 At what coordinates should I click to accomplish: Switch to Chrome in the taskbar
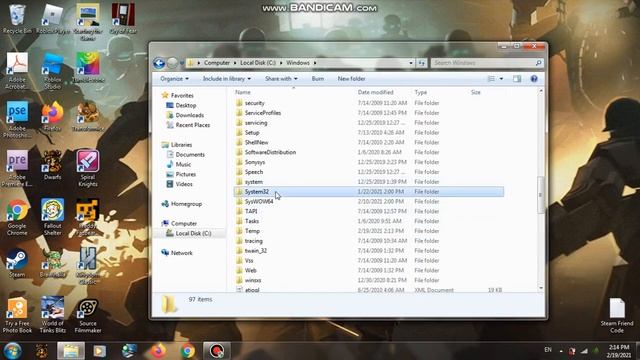(188, 351)
